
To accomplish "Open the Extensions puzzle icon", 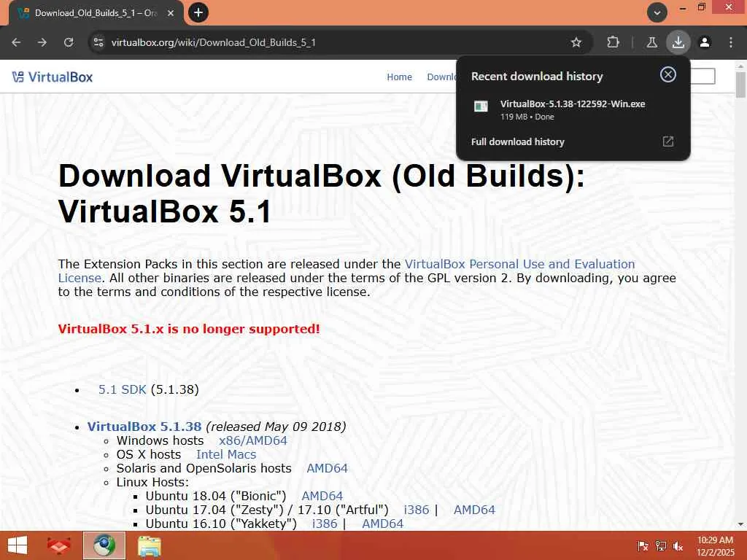I will pyautogui.click(x=613, y=42).
